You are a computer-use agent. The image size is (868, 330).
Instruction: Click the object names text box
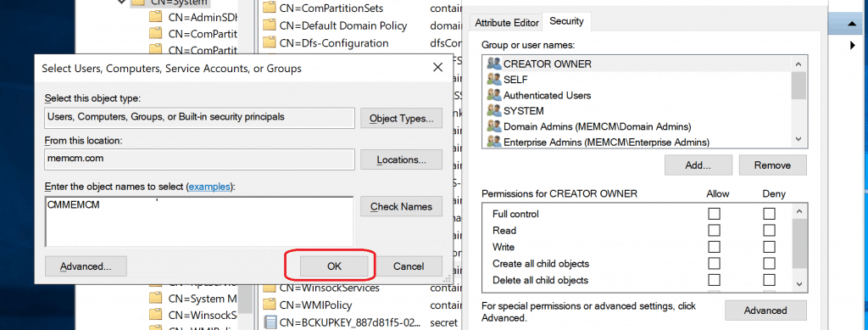(199, 221)
